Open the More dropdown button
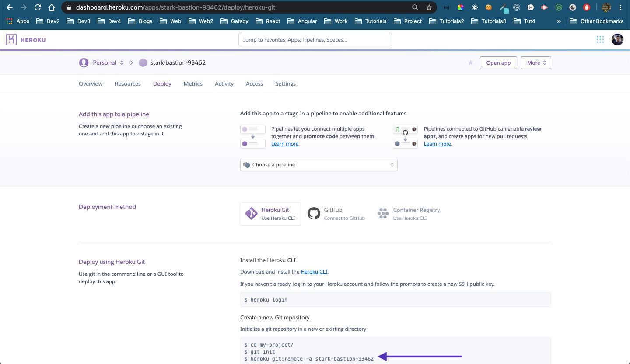630x364 pixels. pos(536,63)
